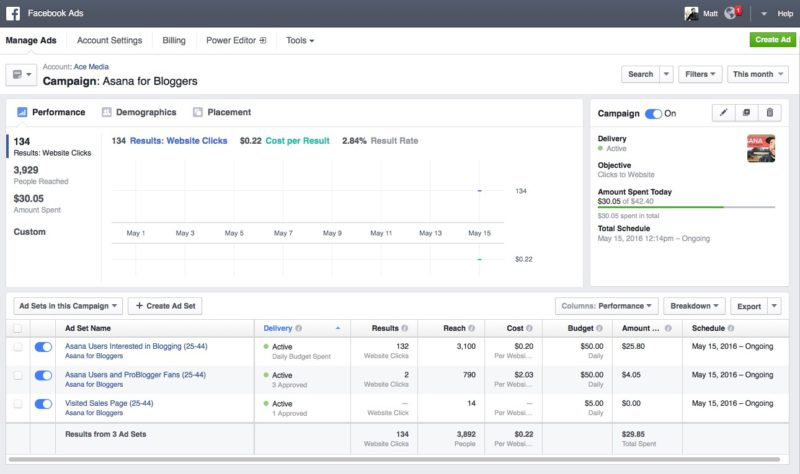Toggle the Campaign On switch
Screen dimensions: 800x474
653,114
